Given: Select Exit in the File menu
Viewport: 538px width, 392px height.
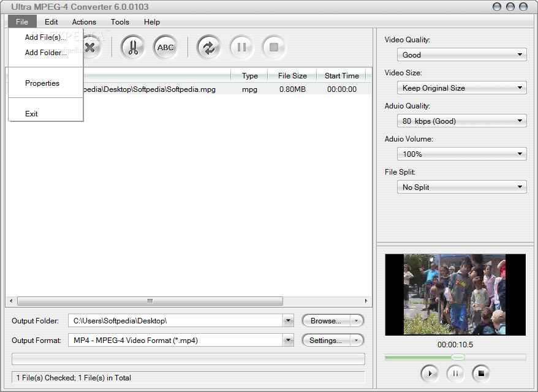Looking at the screenshot, I should (x=45, y=113).
